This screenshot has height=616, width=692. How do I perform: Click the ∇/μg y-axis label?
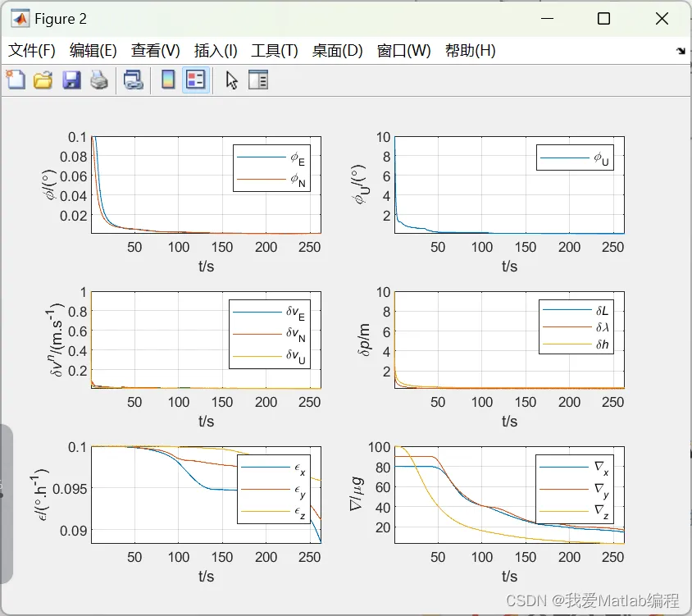357,494
